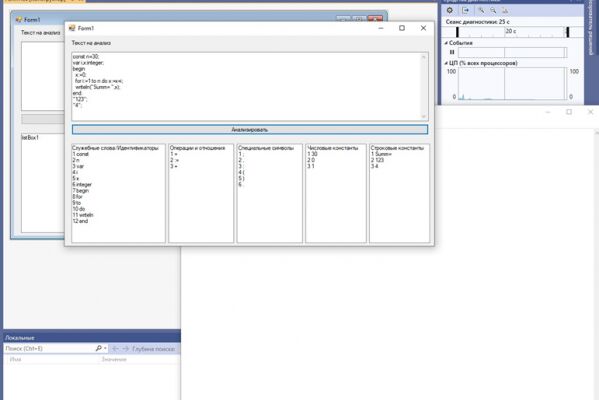Screen dimensions: 599x400
Task: Select the Операции и отношения header row
Action: point(201,148)
